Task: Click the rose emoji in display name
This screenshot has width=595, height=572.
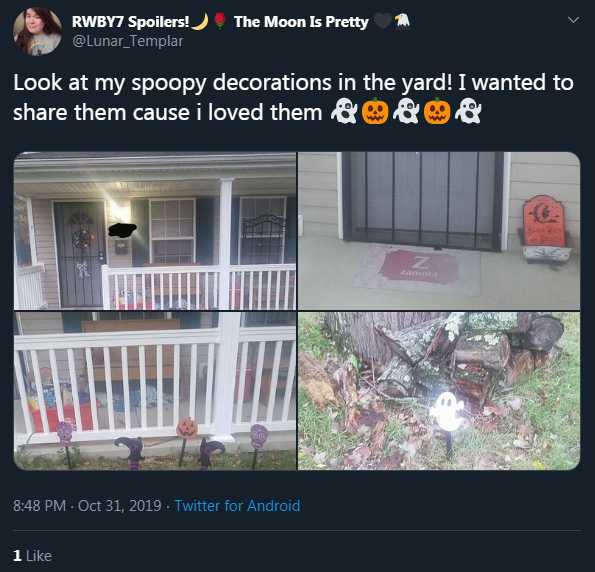Action: [x=220, y=21]
